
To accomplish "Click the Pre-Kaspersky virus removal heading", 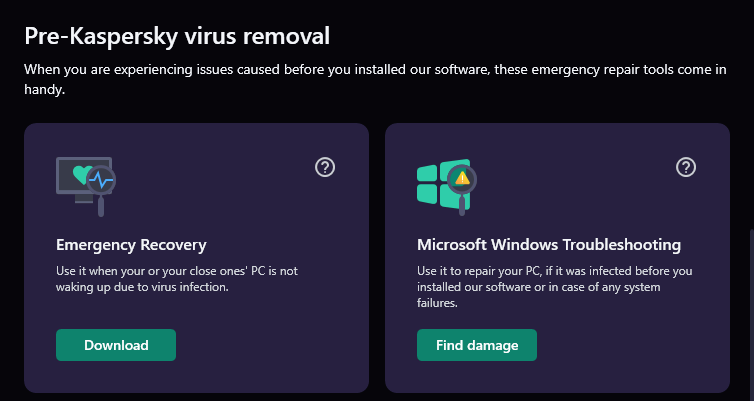I will (x=177, y=37).
